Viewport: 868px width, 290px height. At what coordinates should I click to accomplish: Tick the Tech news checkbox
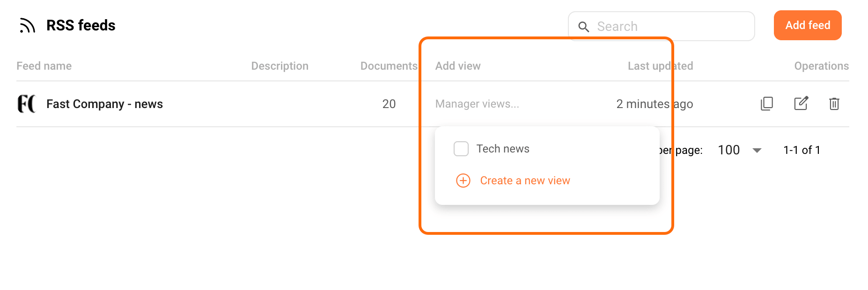(461, 149)
